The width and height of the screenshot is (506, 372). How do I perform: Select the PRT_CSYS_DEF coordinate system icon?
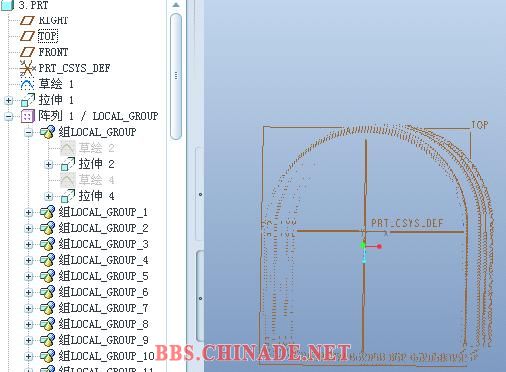27,68
